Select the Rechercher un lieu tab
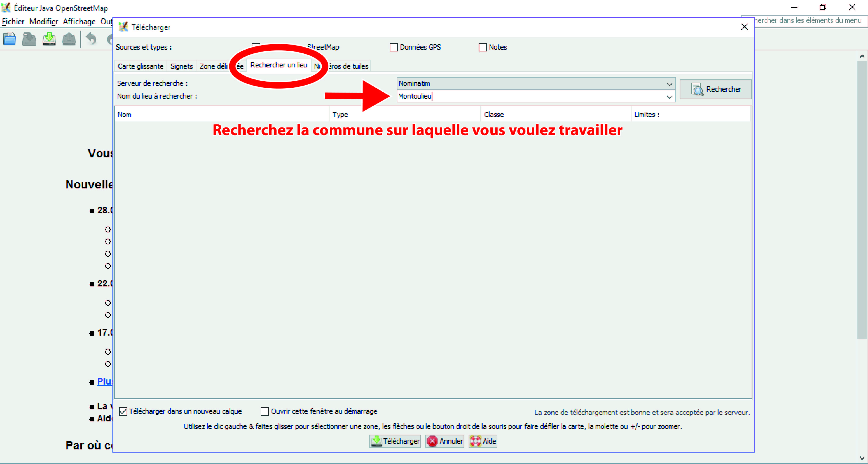Screen dimensions: 868x464 279,65
